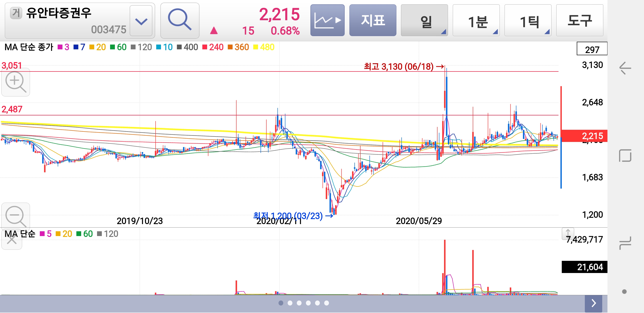Viewport: 644px width, 313px height.
Task: Open the 일 daily period dropdown
Action: 424,20
